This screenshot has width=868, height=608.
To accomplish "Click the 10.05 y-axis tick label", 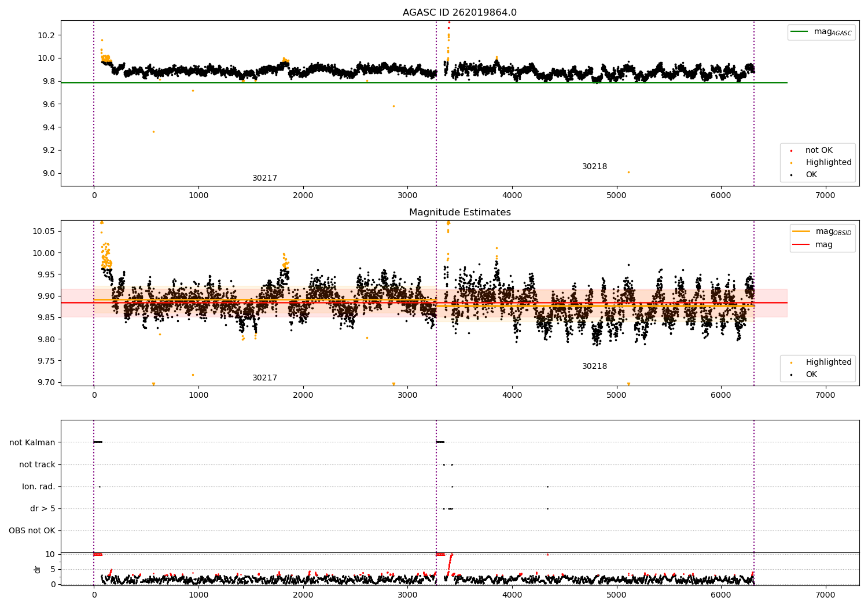I will point(45,232).
